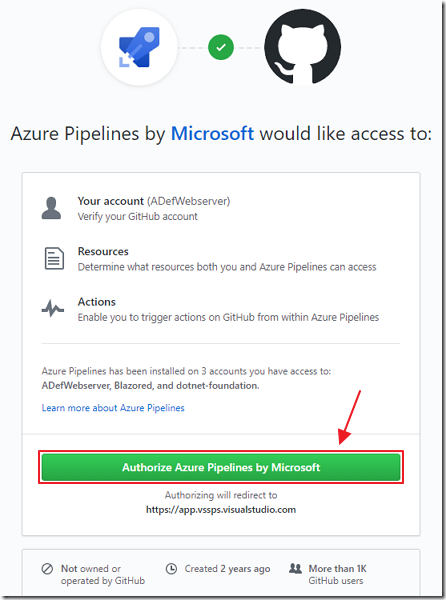The height and width of the screenshot is (600, 446).
Task: Click the Created 2 years ago text
Action: tap(227, 569)
